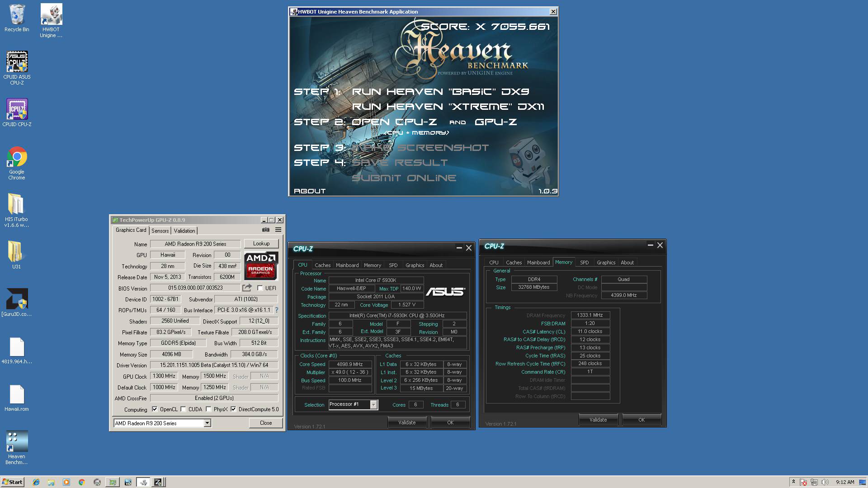Open the Action Center flag tray icon
Screen dimensions: 868x488
point(803,482)
